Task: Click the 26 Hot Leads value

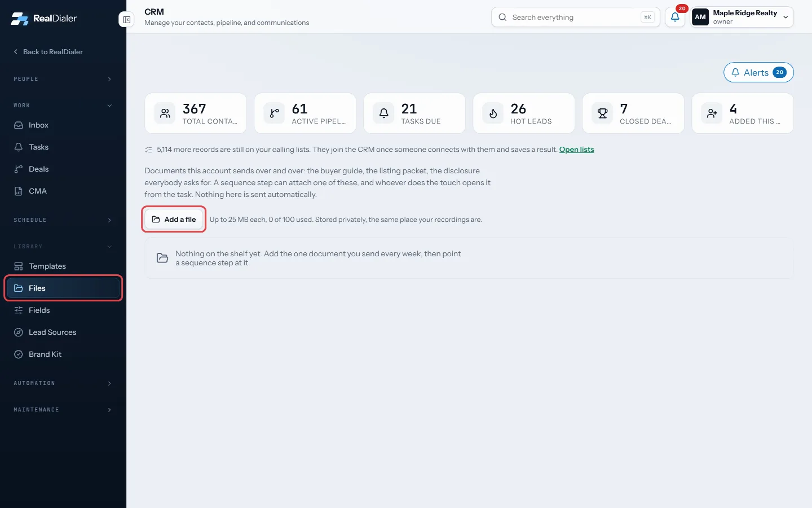Action: tap(518, 108)
